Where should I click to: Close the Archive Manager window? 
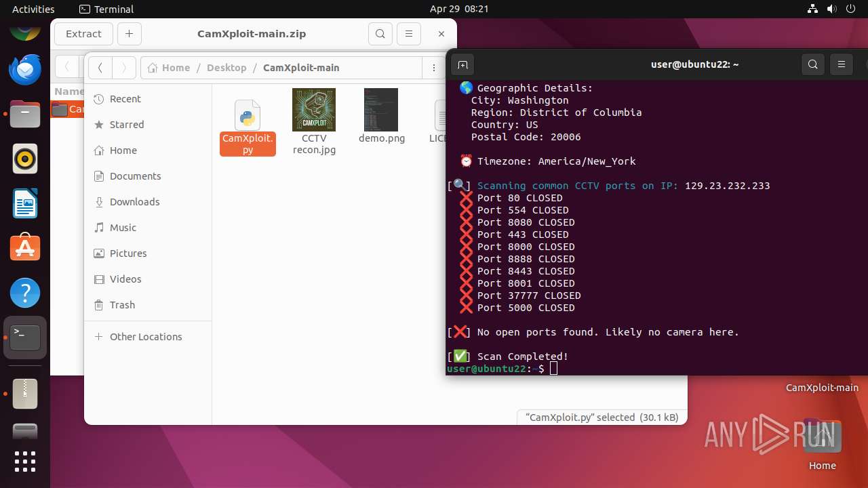tap(441, 34)
